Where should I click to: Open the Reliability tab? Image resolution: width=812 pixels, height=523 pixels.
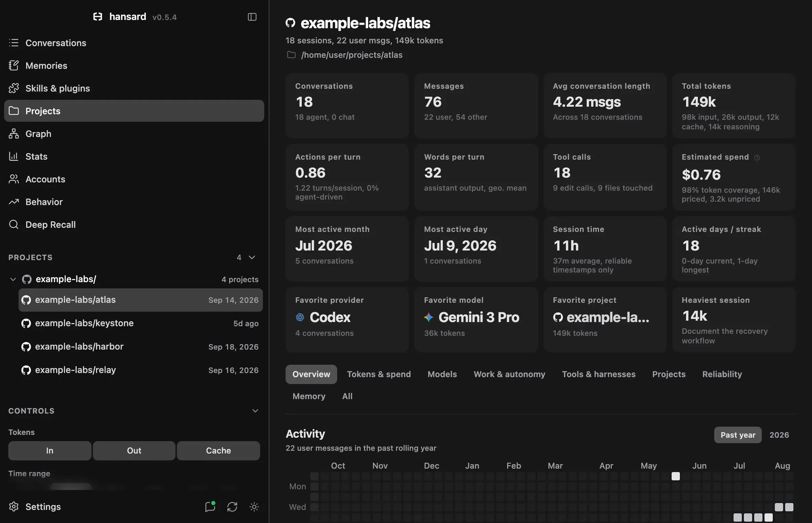tap(722, 374)
